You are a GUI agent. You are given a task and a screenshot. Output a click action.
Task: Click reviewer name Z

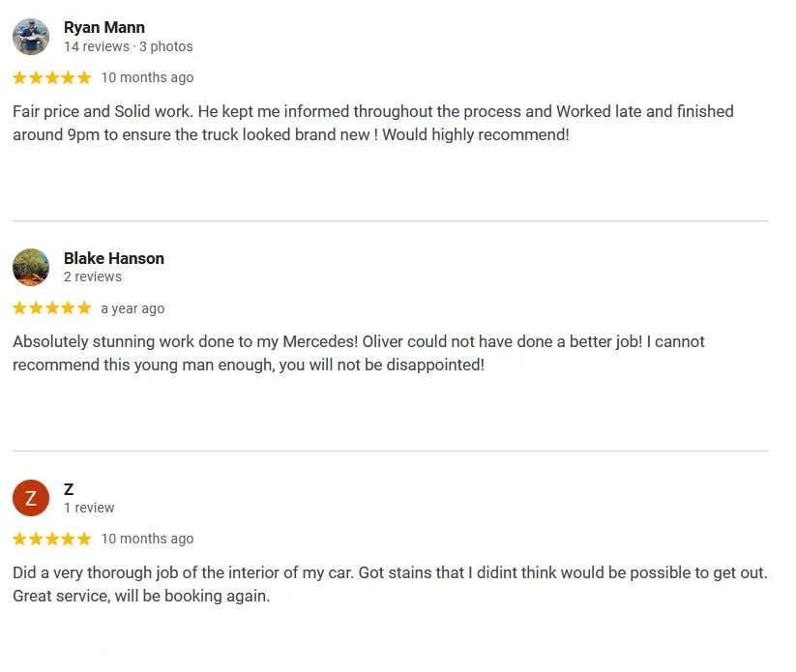[69, 489]
